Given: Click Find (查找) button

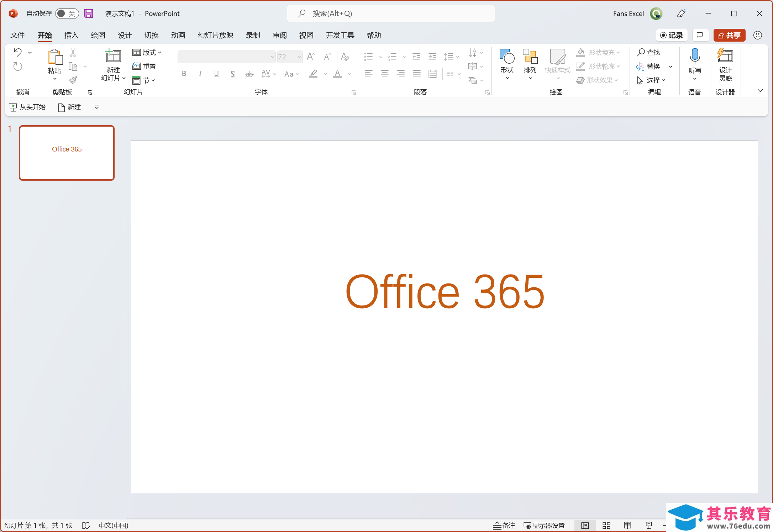Looking at the screenshot, I should pyautogui.click(x=648, y=52).
